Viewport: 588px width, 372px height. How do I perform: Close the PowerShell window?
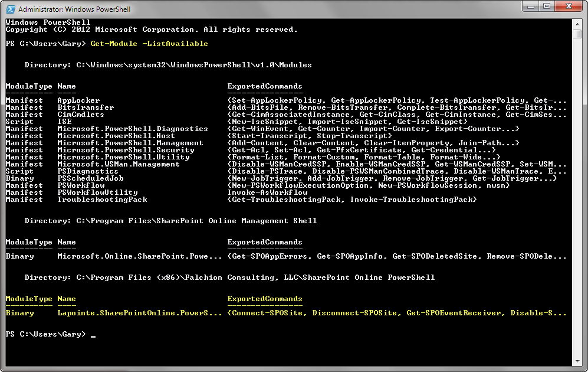[x=569, y=6]
